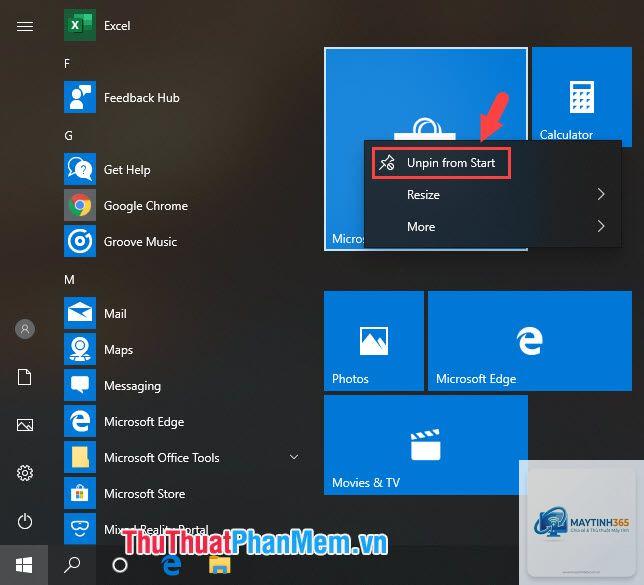Screen dimensions: 644x585
Task: Expand the More submenu arrow
Action: 601,226
